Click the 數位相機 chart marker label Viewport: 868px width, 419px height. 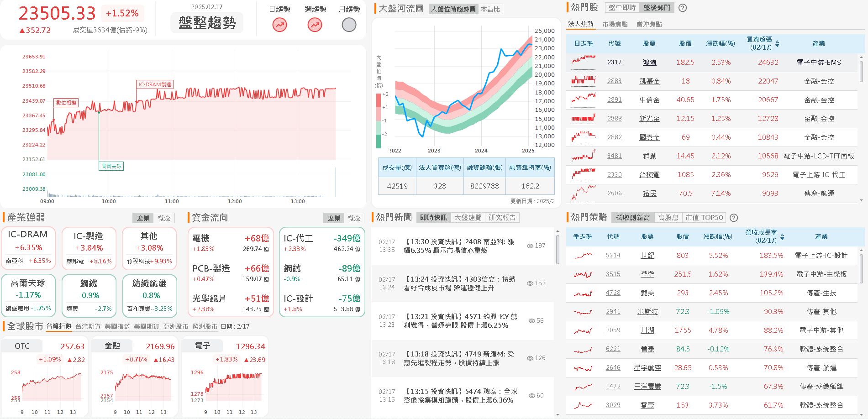click(66, 103)
